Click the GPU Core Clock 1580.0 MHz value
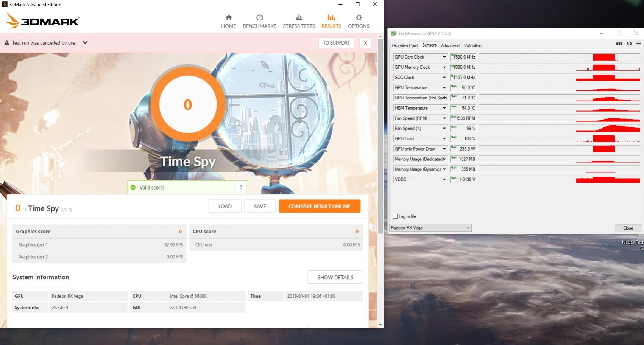 463,57
